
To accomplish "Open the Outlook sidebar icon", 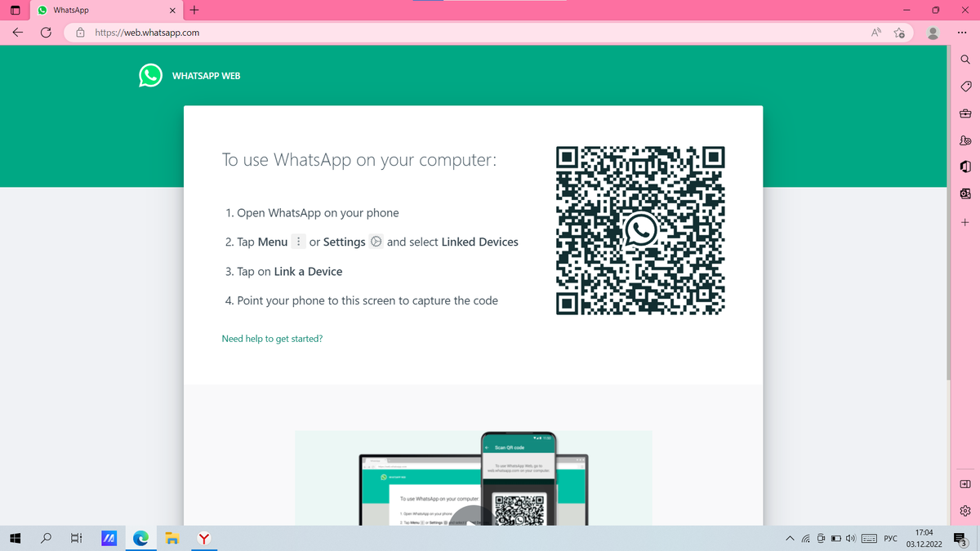I will [x=964, y=193].
